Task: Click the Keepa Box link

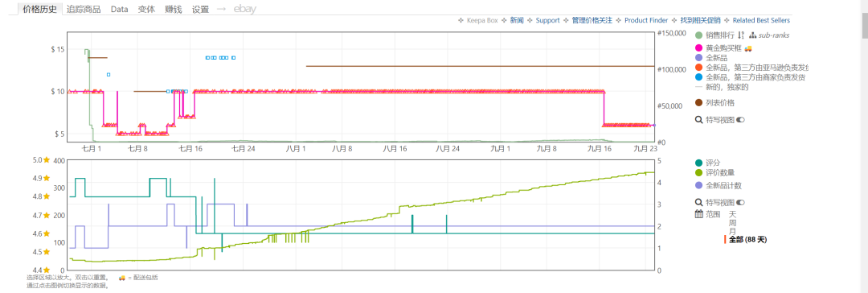Action: click(482, 21)
